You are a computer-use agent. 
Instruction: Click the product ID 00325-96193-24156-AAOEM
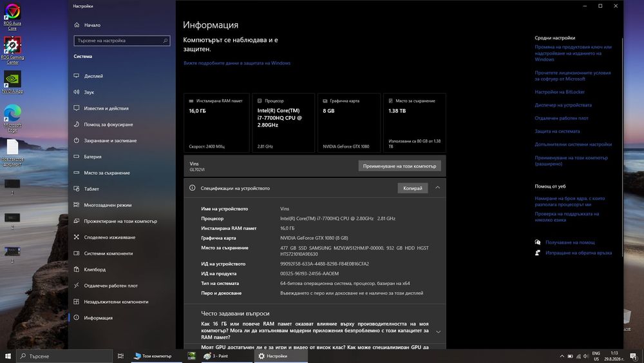tap(309, 274)
